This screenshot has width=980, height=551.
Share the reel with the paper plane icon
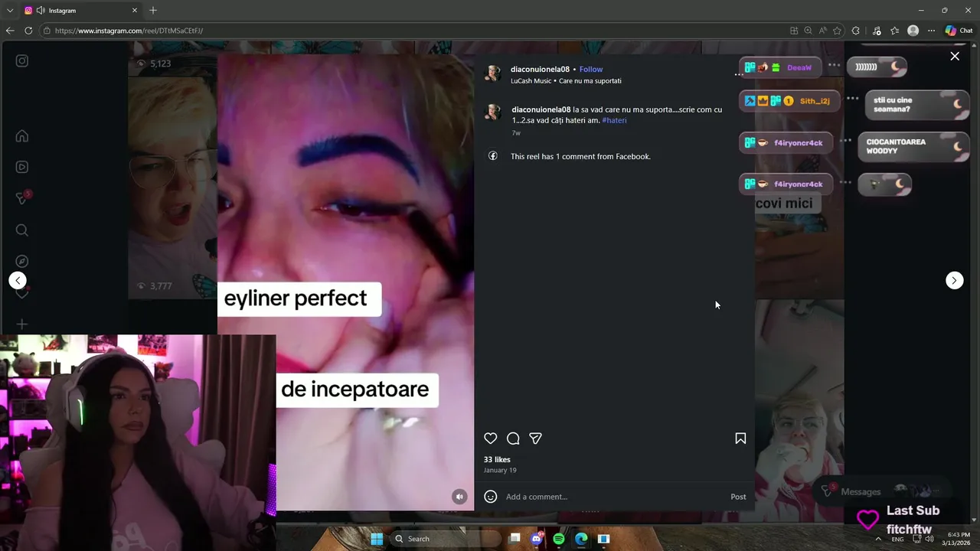tap(536, 439)
